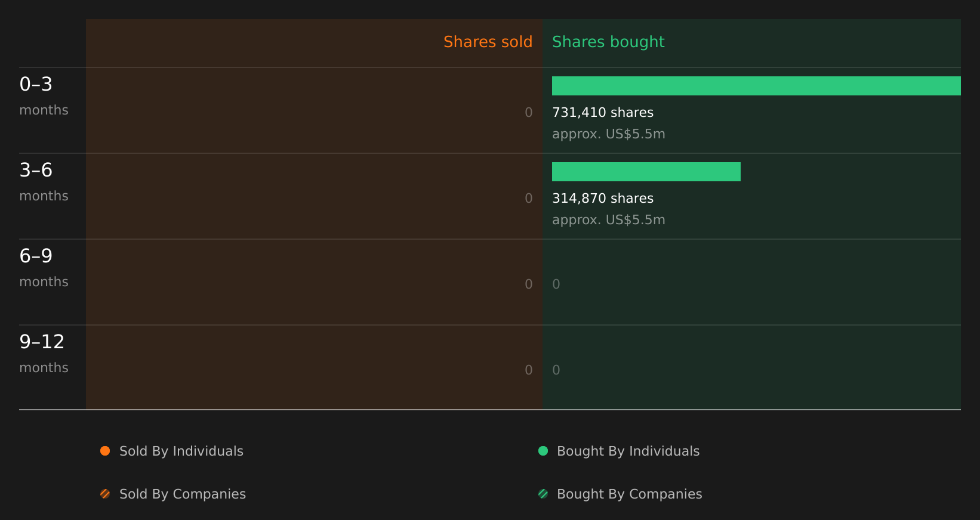The width and height of the screenshot is (980, 520).
Task: Click the sold zero in 6–9 months row
Action: (x=529, y=284)
